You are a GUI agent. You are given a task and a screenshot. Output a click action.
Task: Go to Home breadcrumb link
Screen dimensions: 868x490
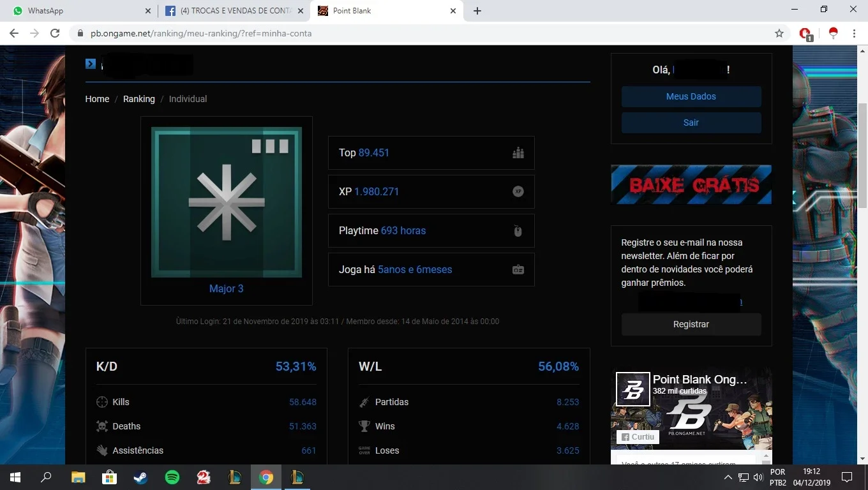click(97, 99)
